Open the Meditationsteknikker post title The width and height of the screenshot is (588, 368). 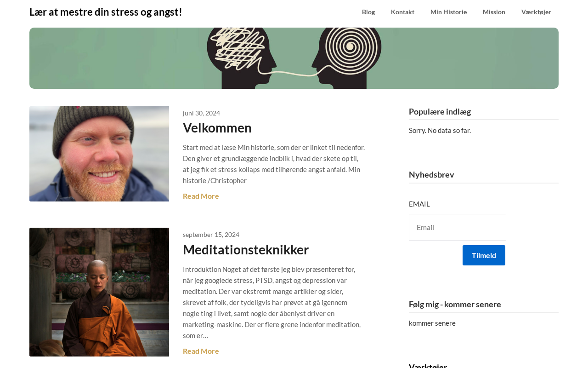246,249
